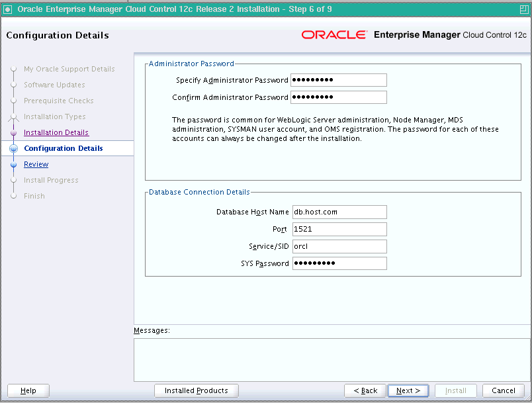The width and height of the screenshot is (532, 403).
Task: Click the Database Host Name field
Action: [x=339, y=212]
